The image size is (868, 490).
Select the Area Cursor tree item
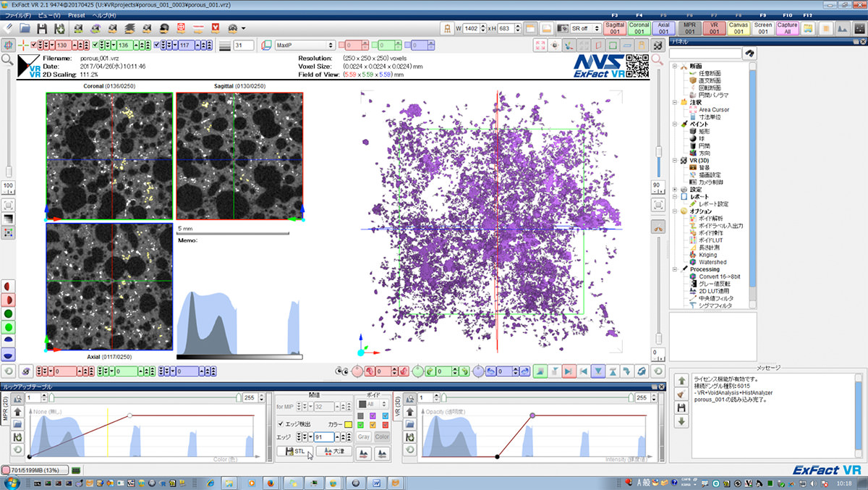[714, 109]
